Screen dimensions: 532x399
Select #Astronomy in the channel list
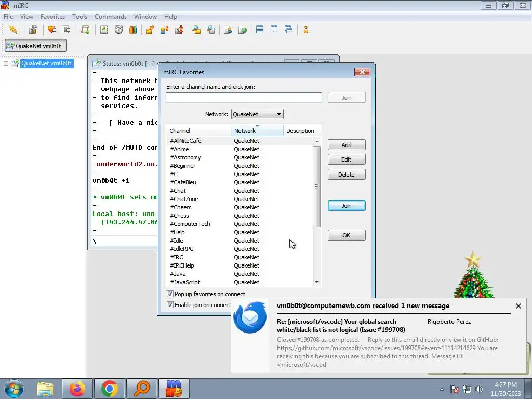click(240, 157)
